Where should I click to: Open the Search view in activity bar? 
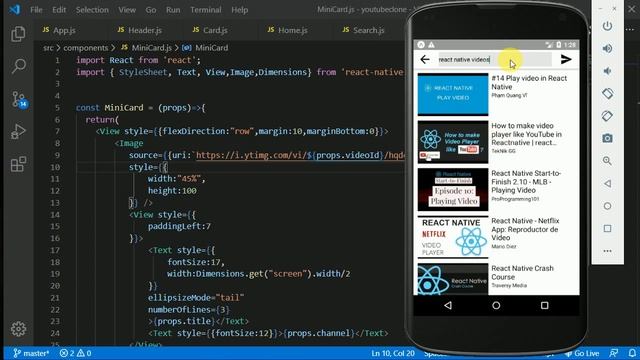coord(18,66)
